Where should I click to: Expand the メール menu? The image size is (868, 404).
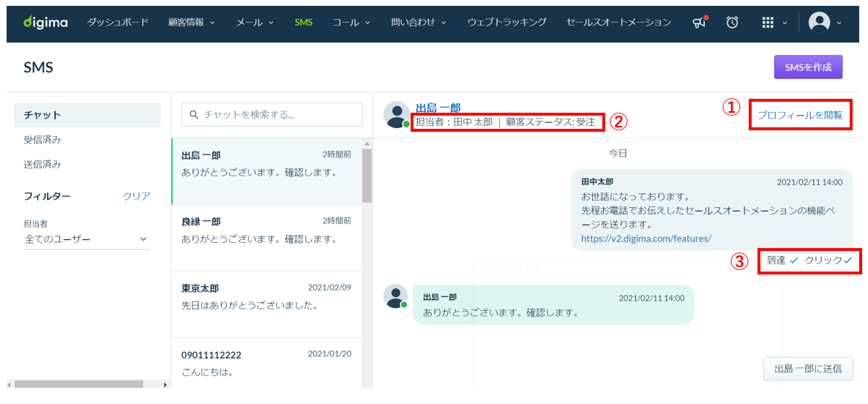click(255, 23)
